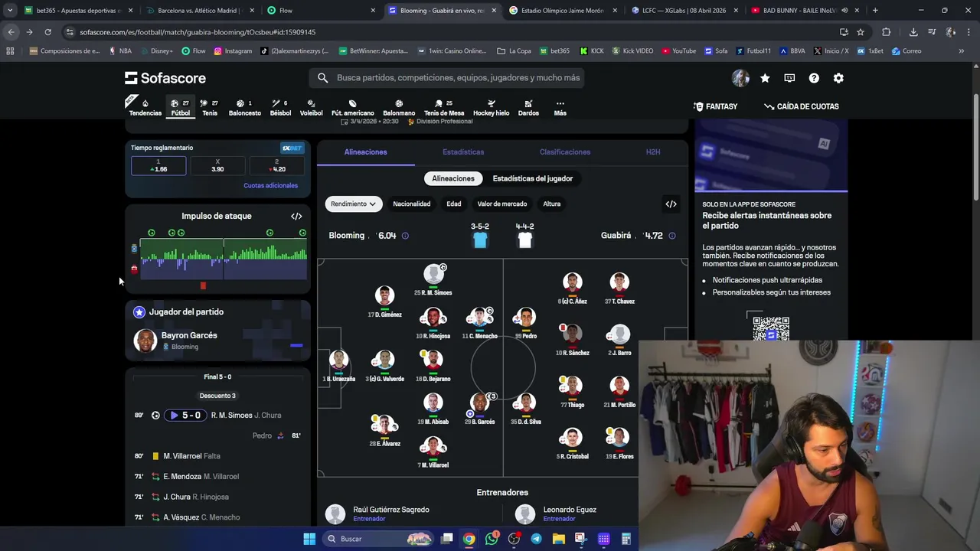The image size is (980, 551).
Task: Switch to the H2H tab
Action: [x=653, y=152]
